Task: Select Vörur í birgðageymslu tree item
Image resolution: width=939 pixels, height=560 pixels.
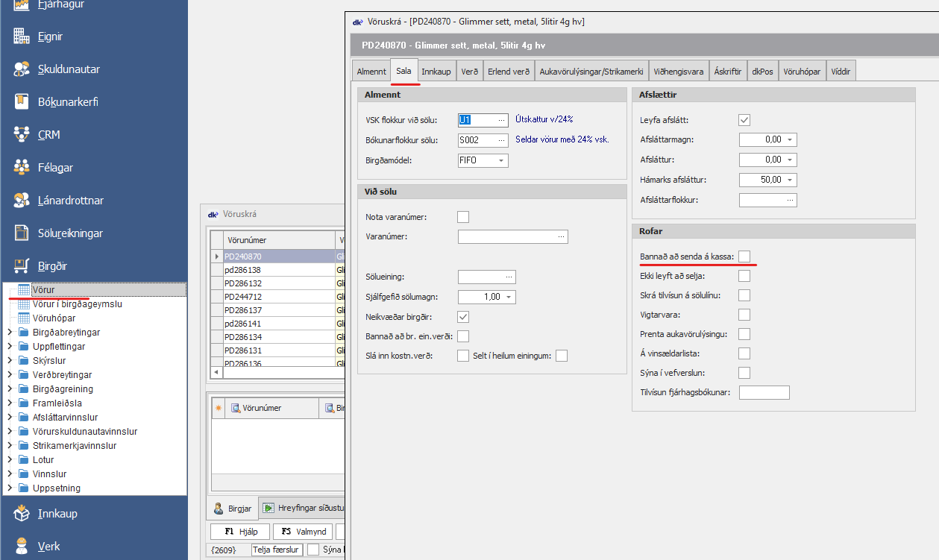Action: (x=77, y=304)
